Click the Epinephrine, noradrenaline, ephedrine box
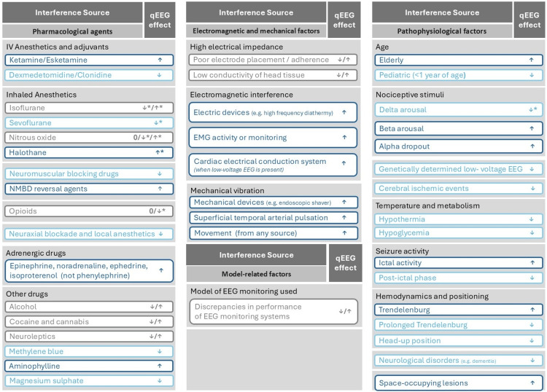Screen dimensions: 547x392 [x=89, y=270]
